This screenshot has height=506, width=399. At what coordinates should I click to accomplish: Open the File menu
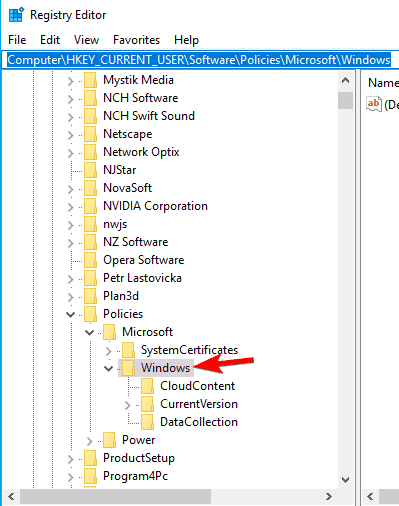17,40
